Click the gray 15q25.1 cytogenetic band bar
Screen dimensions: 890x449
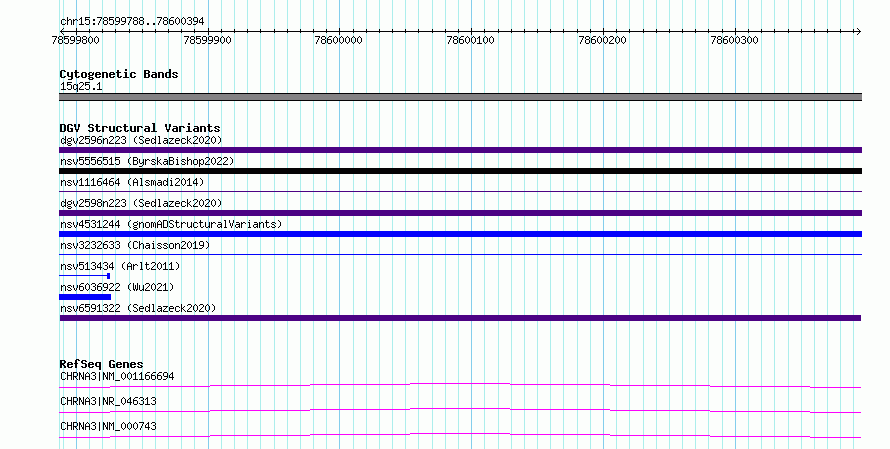460,97
